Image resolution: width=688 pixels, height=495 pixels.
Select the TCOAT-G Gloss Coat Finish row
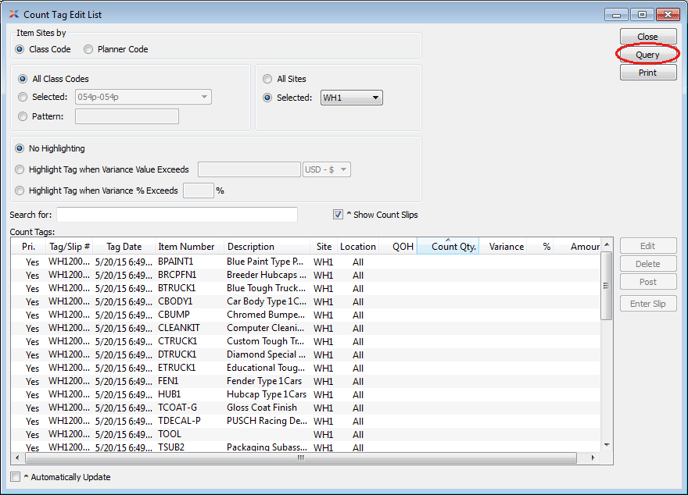click(x=300, y=408)
